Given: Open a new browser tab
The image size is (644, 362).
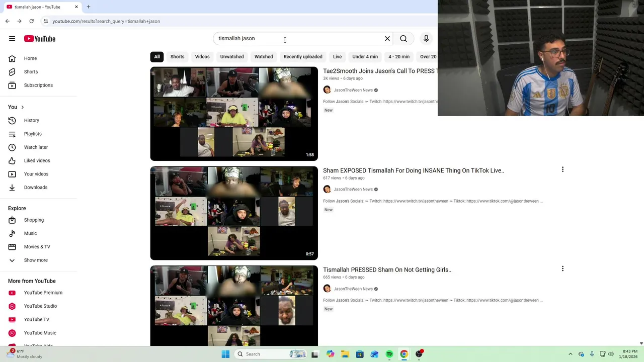Looking at the screenshot, I should (x=89, y=7).
